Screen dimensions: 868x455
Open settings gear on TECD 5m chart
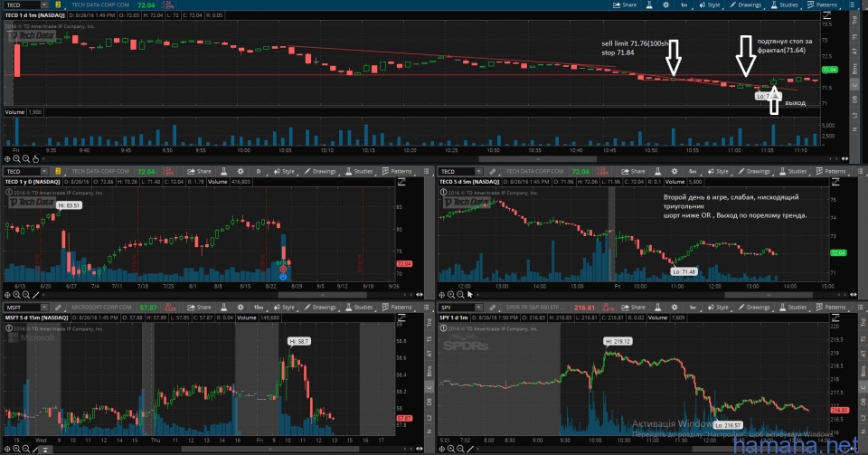point(675,172)
